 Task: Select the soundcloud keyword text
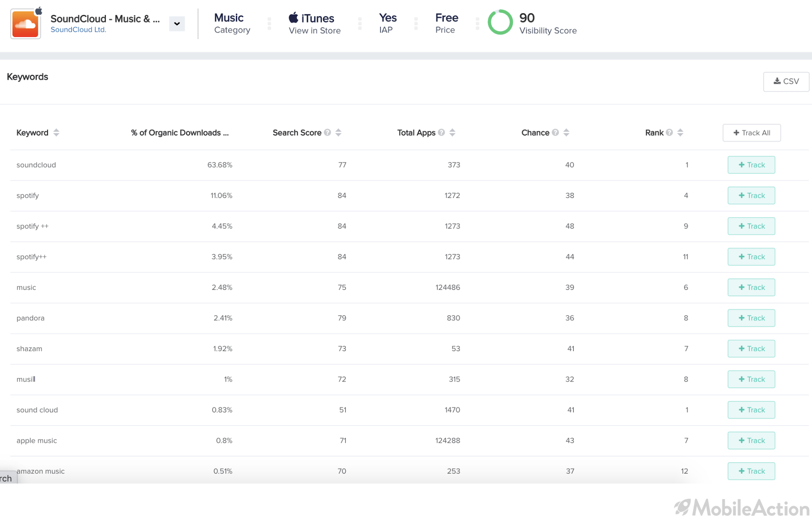tap(36, 165)
